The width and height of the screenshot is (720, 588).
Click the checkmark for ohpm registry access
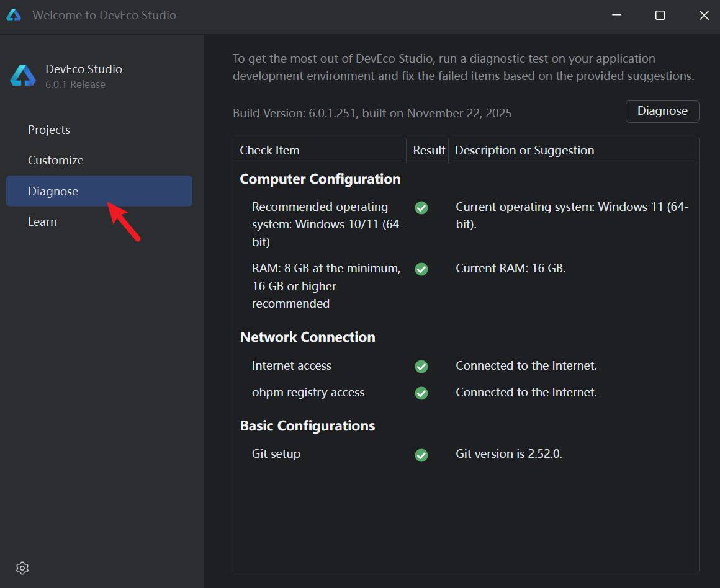pos(421,393)
